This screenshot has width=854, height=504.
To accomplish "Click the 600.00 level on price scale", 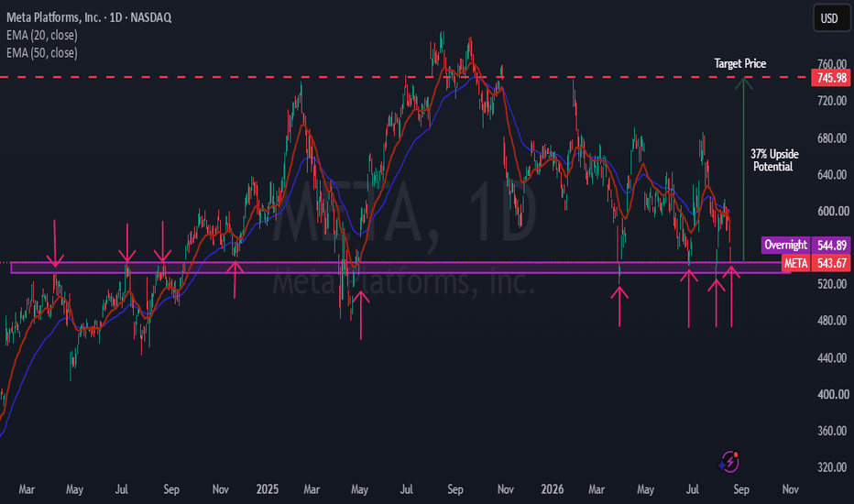I will click(x=832, y=211).
